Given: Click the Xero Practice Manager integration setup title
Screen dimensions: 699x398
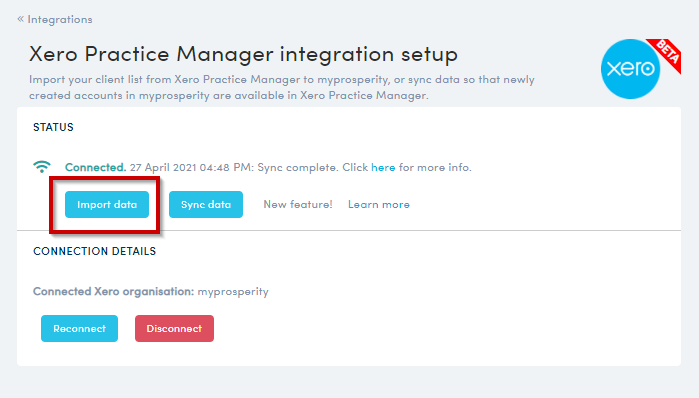Looking at the screenshot, I should point(243,54).
